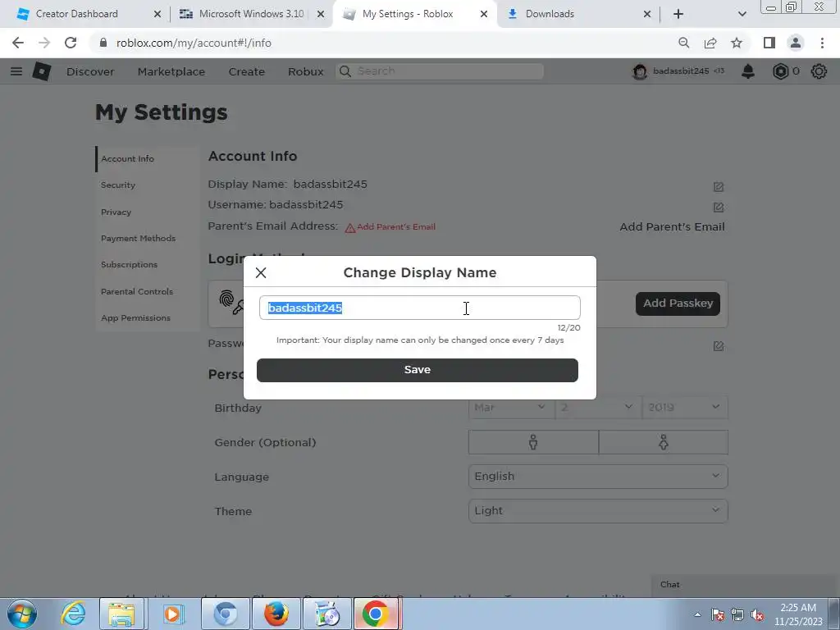Open a new browser tab
The width and height of the screenshot is (840, 630).
[678, 15]
